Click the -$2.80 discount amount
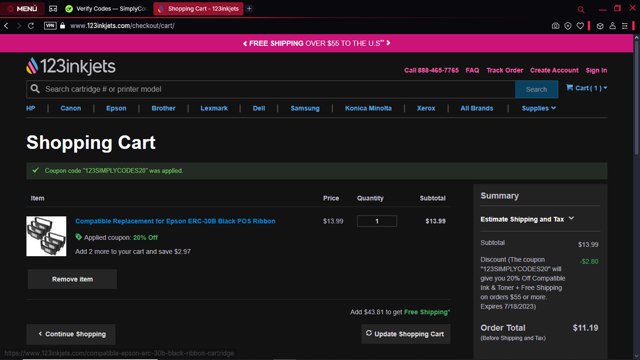 coord(589,262)
